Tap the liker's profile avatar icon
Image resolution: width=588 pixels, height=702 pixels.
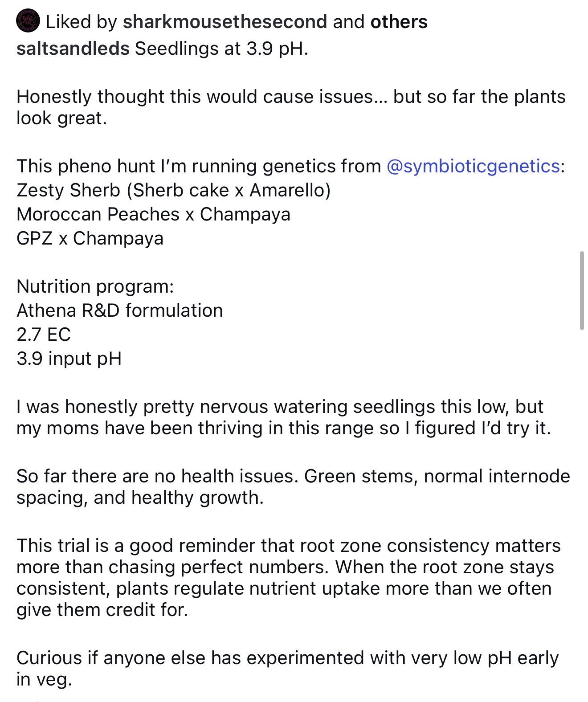(28, 21)
